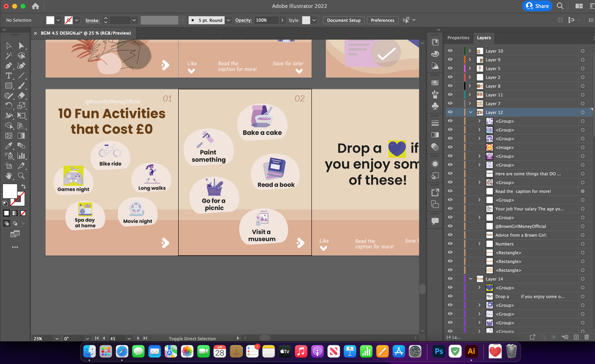This screenshot has width=595, height=364.
Task: Open the Arrange Documents icon
Action: tap(579, 6)
